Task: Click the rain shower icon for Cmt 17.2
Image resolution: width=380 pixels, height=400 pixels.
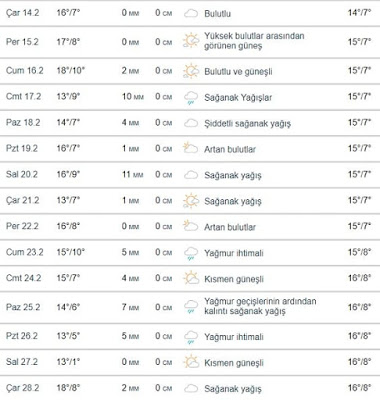Action: 191,98
